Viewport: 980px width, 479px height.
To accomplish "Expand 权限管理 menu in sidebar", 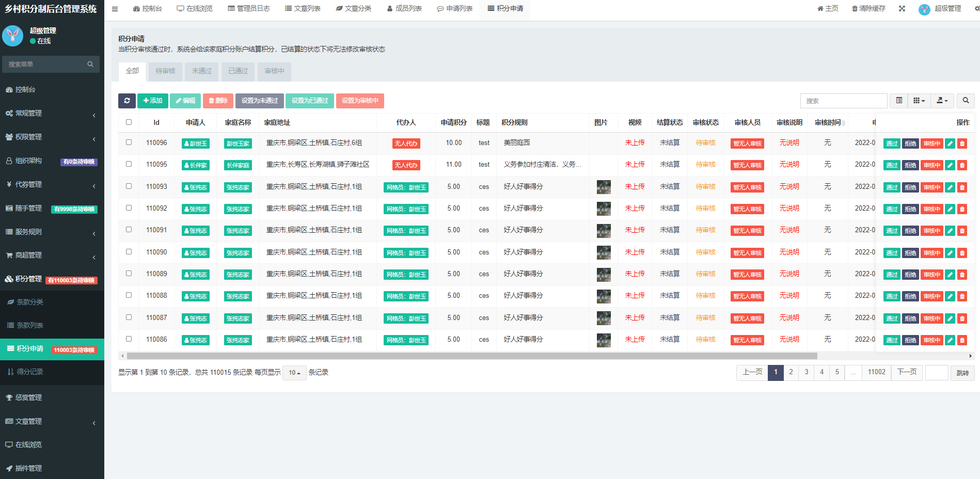I will click(52, 137).
